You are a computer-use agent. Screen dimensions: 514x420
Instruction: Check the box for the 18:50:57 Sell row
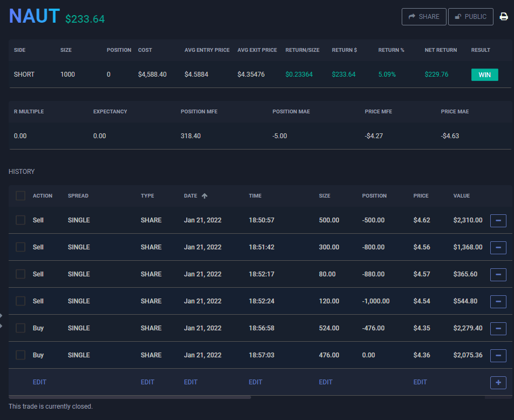21,220
